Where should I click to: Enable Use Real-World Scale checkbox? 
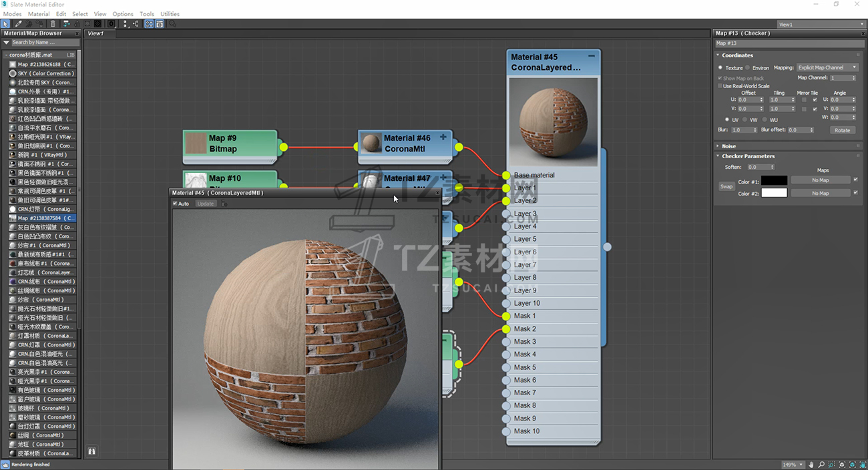[720, 86]
